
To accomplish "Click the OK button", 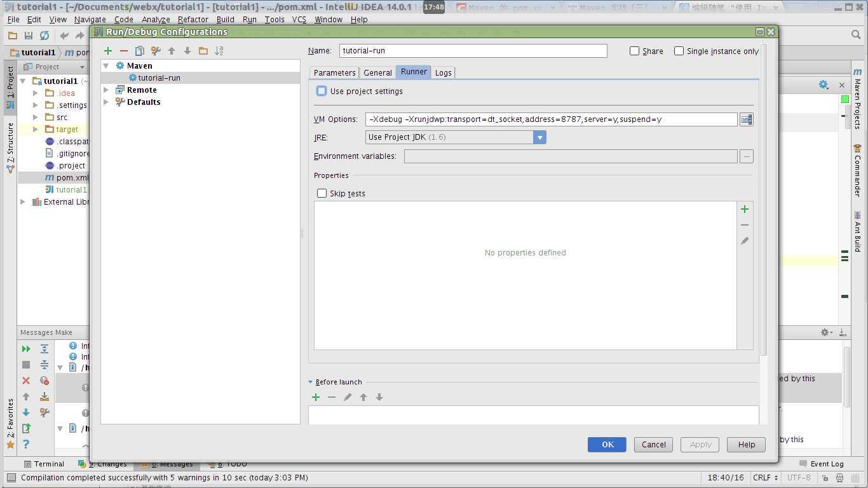I will click(607, 445).
